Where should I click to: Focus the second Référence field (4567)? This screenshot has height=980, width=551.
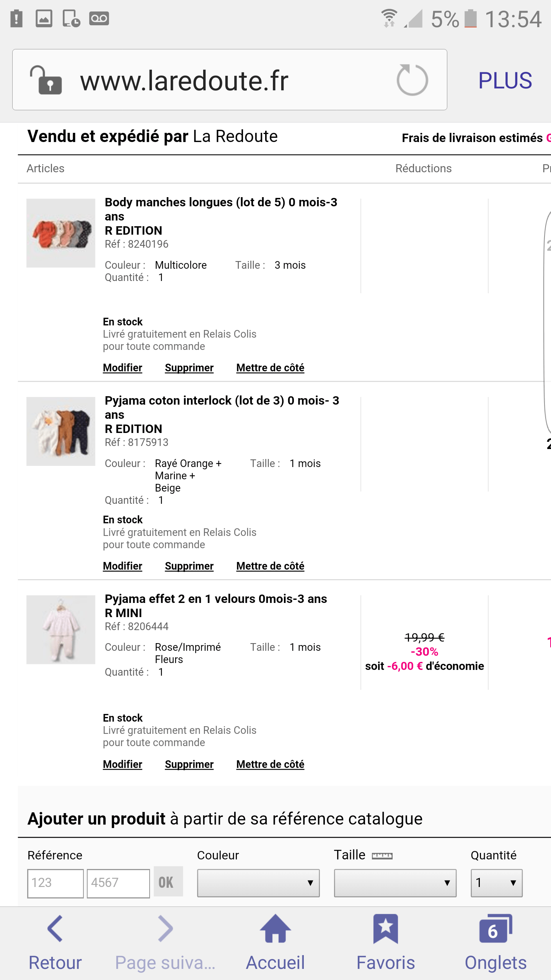coord(118,883)
